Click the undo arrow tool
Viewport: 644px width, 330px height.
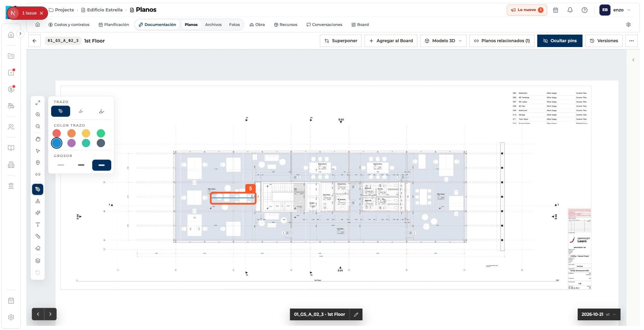tap(38, 273)
